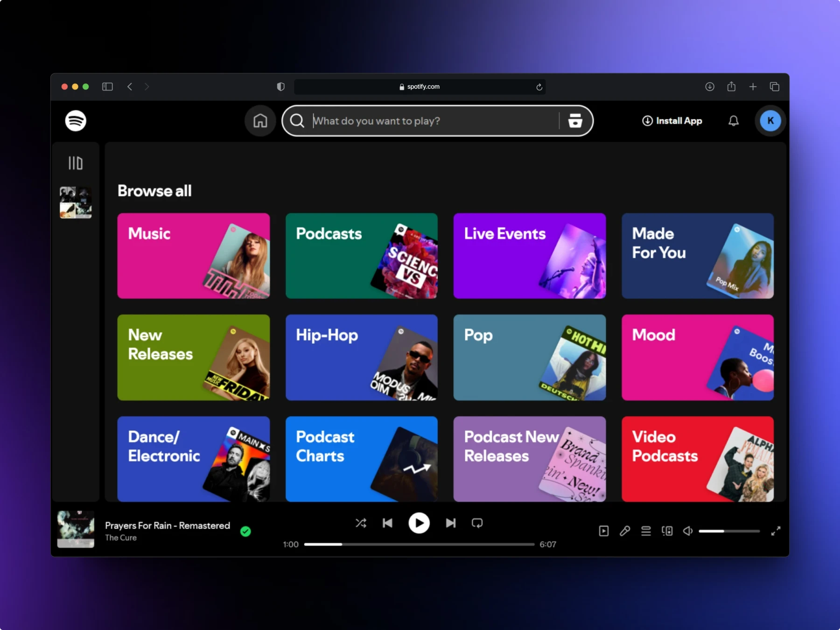
Task: Click the song progress bar
Action: click(x=419, y=544)
